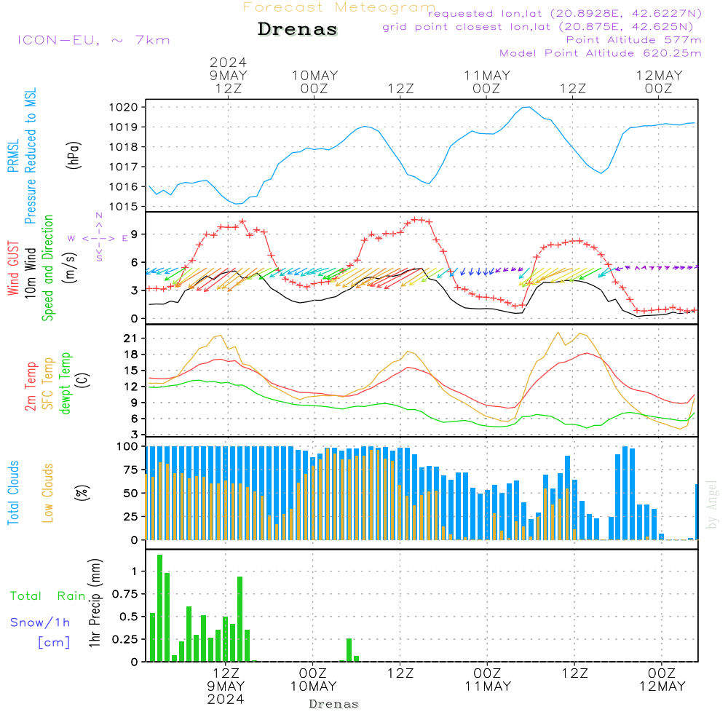Select the '100' cloud percentage axis value
728x728 pixels.
pos(127,446)
